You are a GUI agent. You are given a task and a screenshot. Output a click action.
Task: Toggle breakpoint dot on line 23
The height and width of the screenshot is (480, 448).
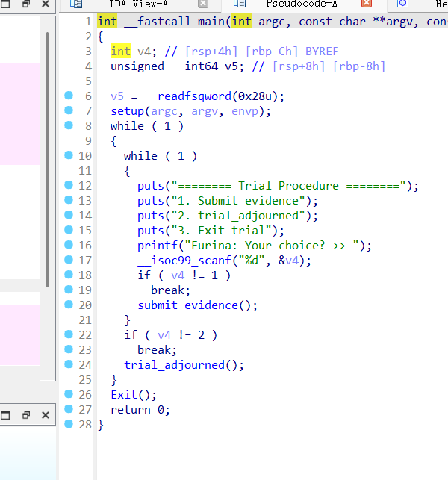[x=69, y=349]
